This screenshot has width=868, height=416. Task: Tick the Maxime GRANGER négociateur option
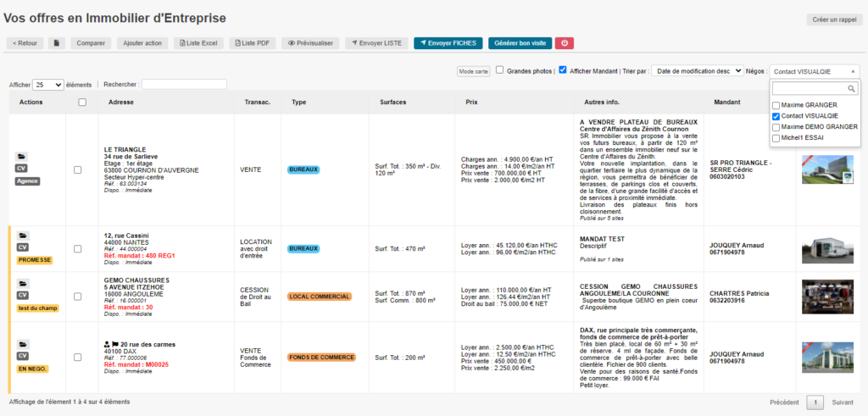pyautogui.click(x=776, y=105)
